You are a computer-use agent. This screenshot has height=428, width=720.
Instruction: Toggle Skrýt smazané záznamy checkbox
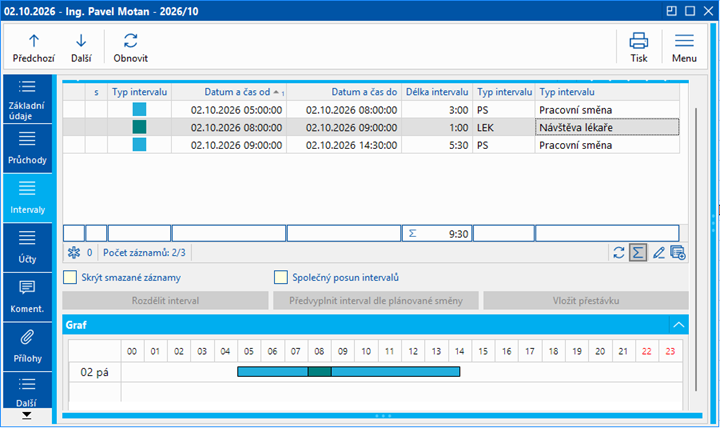click(x=70, y=277)
